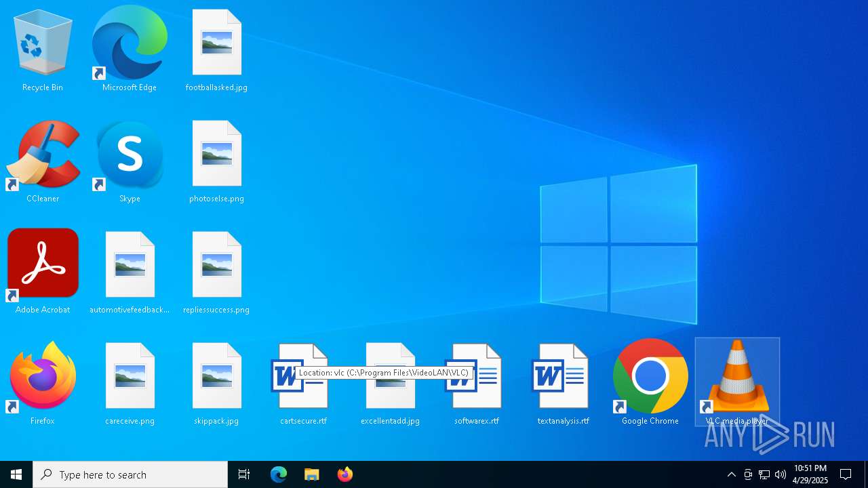Viewport: 868px width, 488px height.
Task: Launch Microsoft Edge from the taskbar
Action: [279, 474]
